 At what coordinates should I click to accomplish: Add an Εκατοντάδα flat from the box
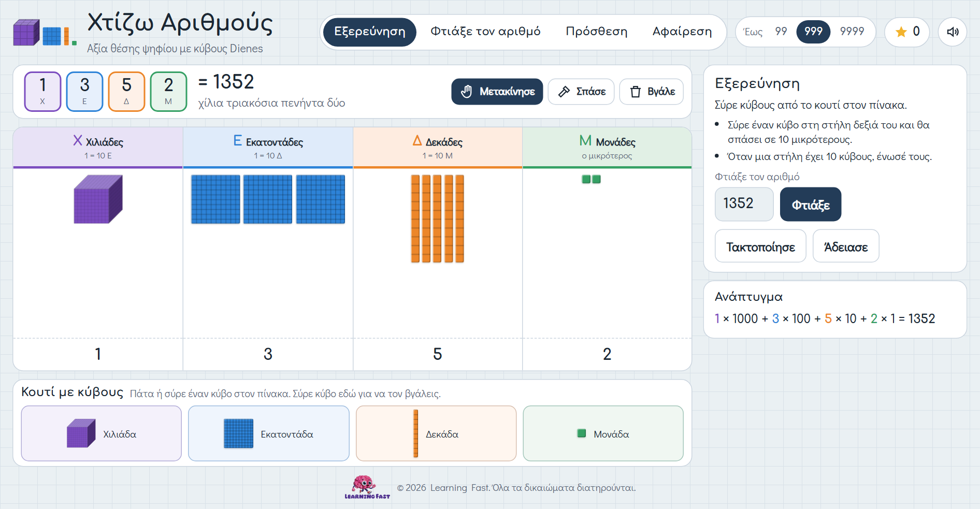click(269, 433)
